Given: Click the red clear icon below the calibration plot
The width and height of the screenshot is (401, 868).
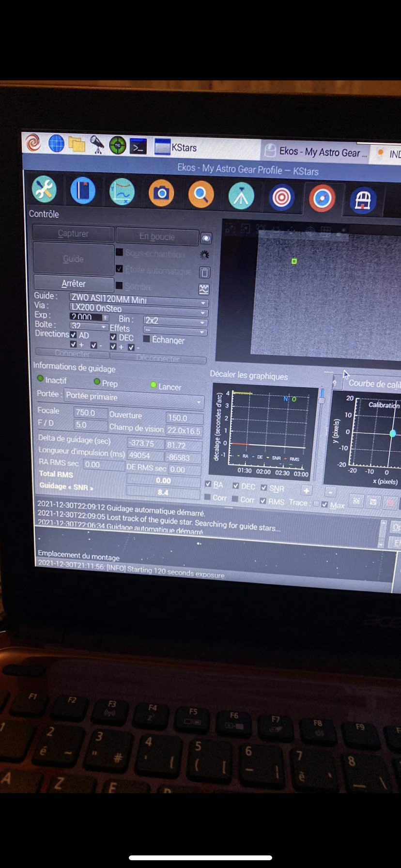Looking at the screenshot, I should pyautogui.click(x=390, y=502).
